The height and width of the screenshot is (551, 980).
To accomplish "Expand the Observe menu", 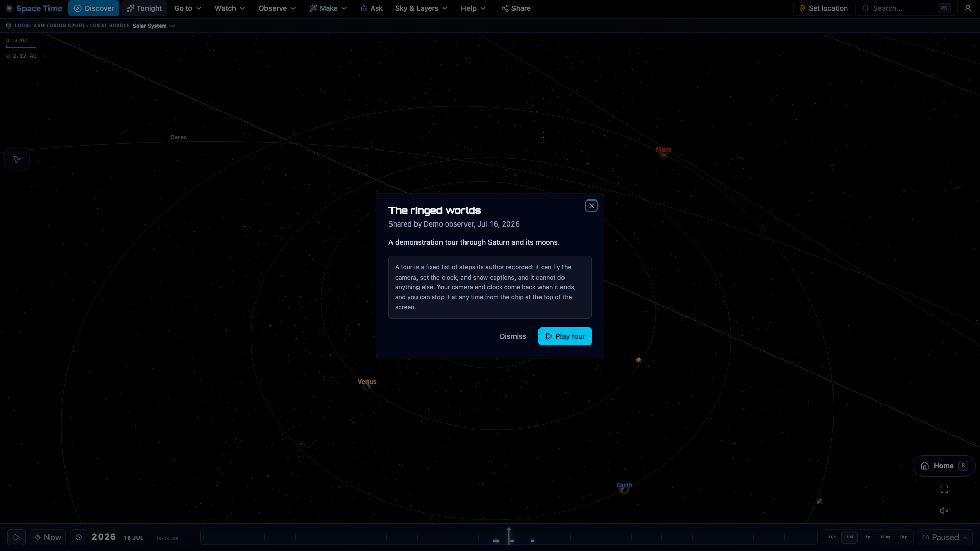I will coord(277,8).
